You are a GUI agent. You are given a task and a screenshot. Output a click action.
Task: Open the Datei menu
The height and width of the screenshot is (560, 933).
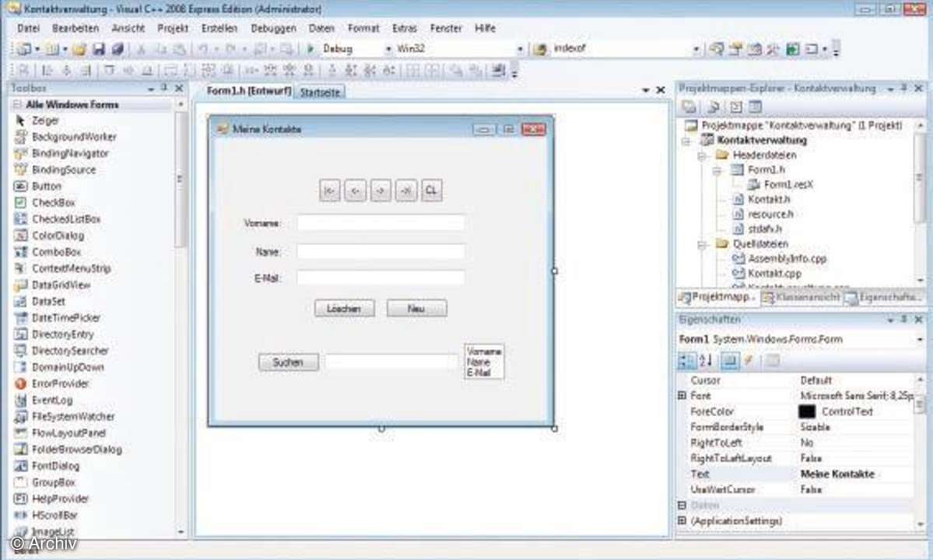click(29, 28)
